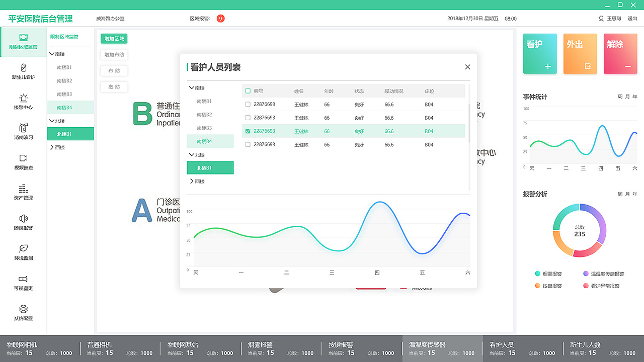644x362 pixels.
Task: Select 南楼B1 in the dialog tree
Action: tap(204, 101)
